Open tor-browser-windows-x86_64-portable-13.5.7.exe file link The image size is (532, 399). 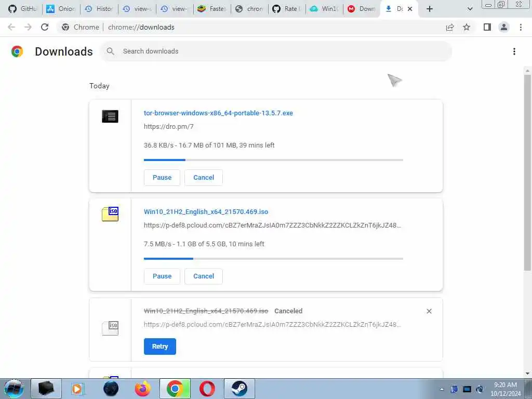(x=218, y=113)
